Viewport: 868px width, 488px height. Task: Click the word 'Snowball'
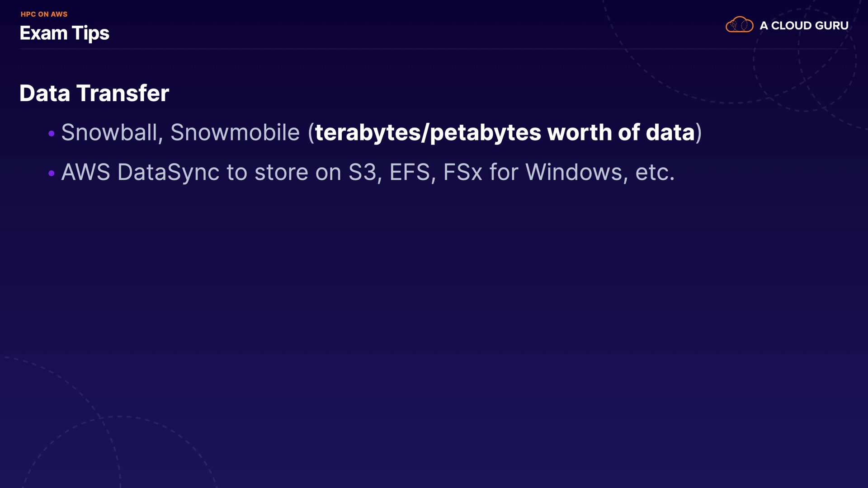109,132
